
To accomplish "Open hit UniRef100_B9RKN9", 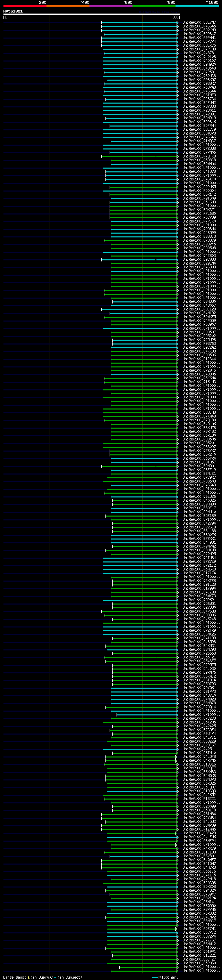I will 199,30.
